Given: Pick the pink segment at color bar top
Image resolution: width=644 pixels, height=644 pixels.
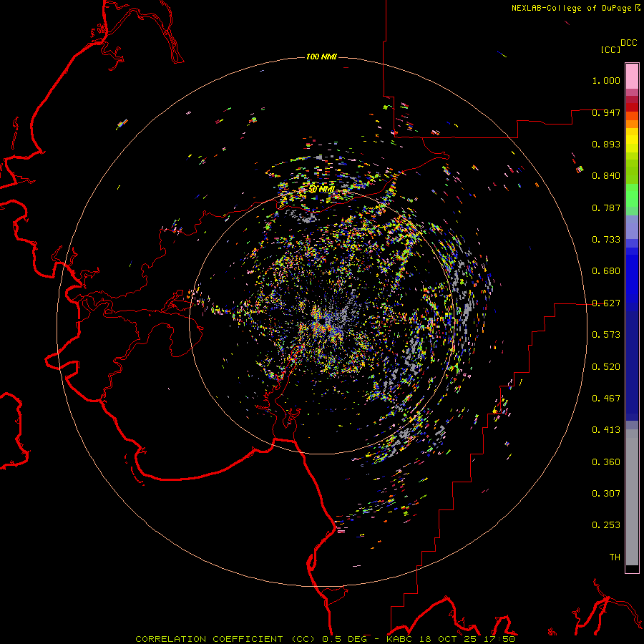Looking at the screenshot, I should click(632, 77).
